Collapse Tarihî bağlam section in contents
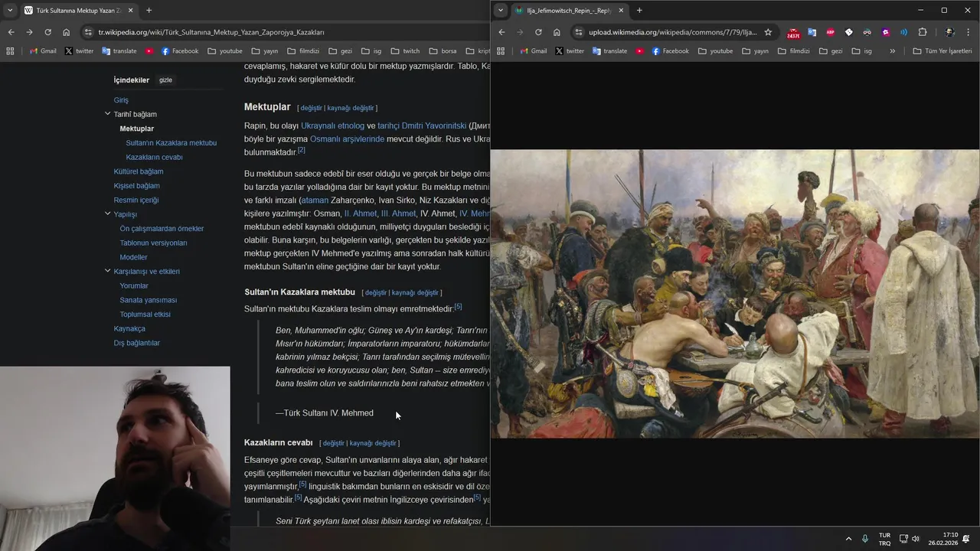 coord(107,114)
